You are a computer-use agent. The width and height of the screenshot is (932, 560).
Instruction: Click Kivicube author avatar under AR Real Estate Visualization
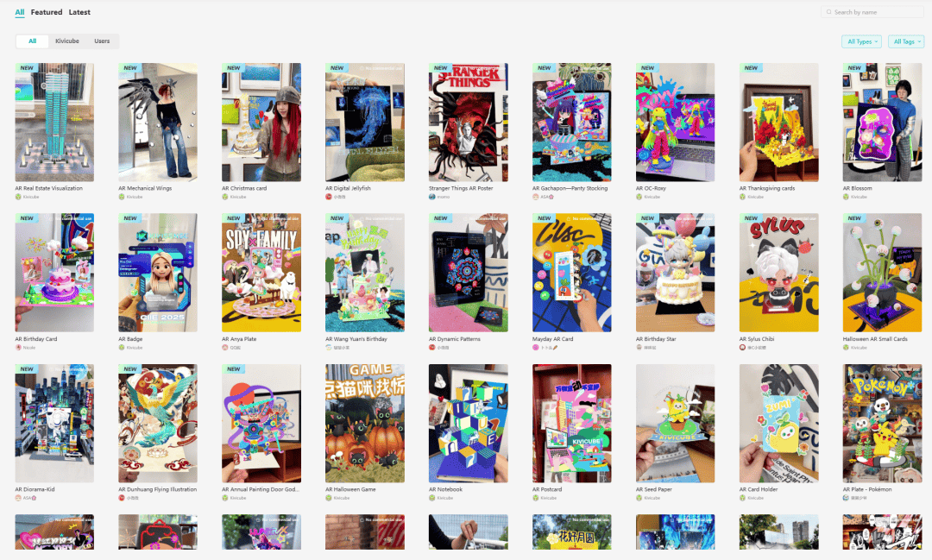(x=18, y=197)
